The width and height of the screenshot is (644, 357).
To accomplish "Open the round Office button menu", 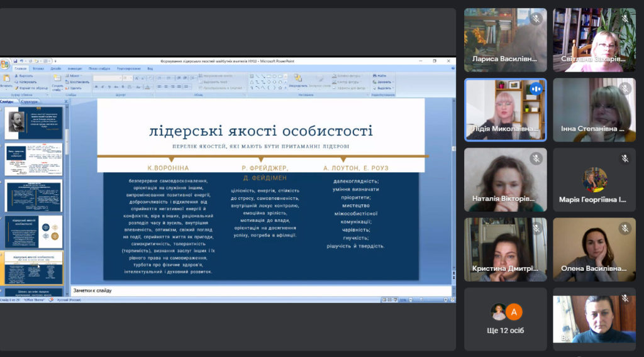I will coord(5,65).
